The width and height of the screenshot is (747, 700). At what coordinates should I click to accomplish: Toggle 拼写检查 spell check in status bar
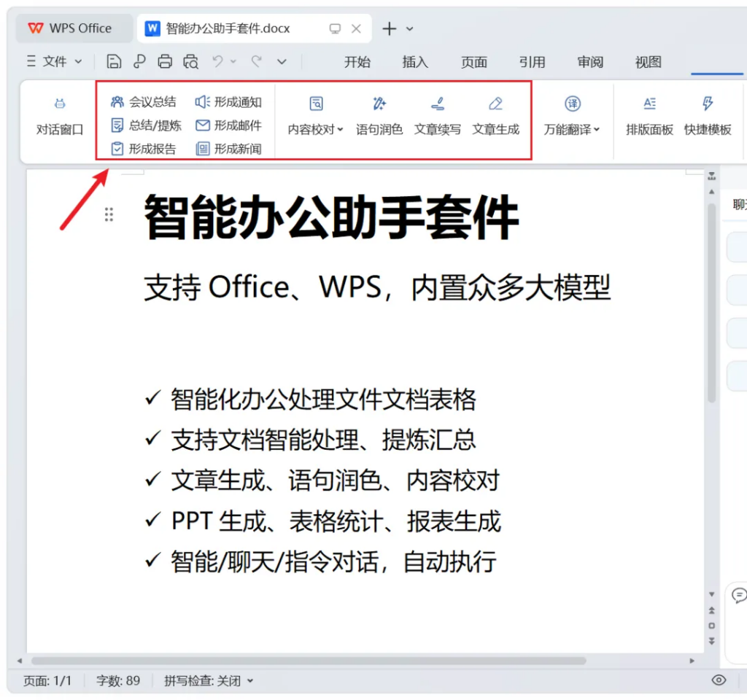point(208,680)
